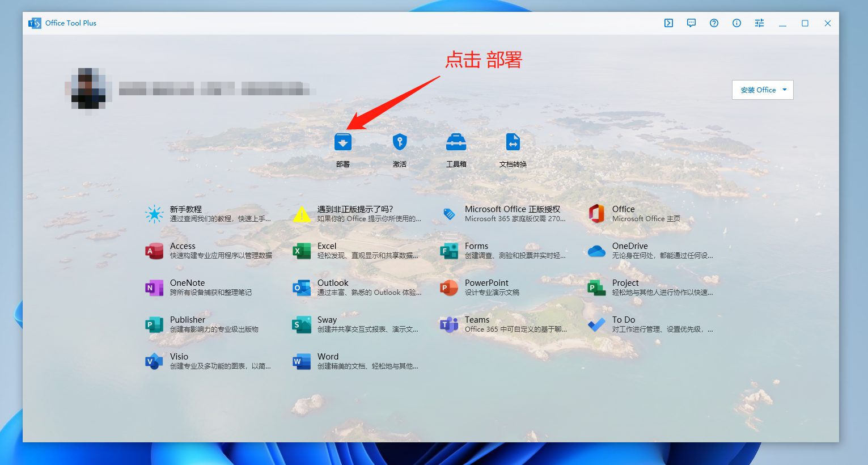The height and width of the screenshot is (465, 868).
Task: Click the Sway app icon
Action: tap(302, 325)
